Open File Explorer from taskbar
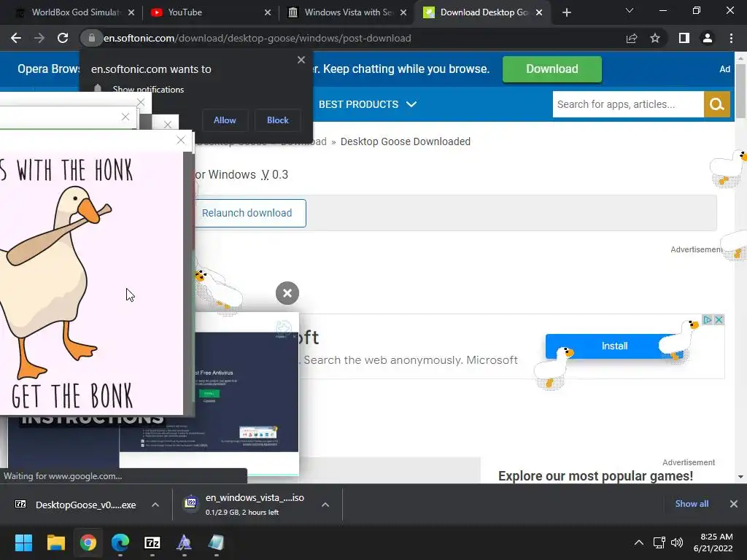 point(55,542)
